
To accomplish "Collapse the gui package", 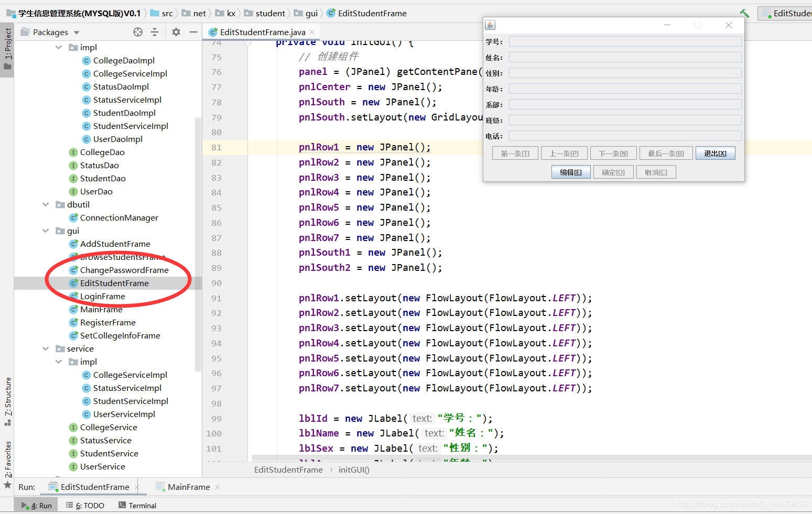I will 46,231.
